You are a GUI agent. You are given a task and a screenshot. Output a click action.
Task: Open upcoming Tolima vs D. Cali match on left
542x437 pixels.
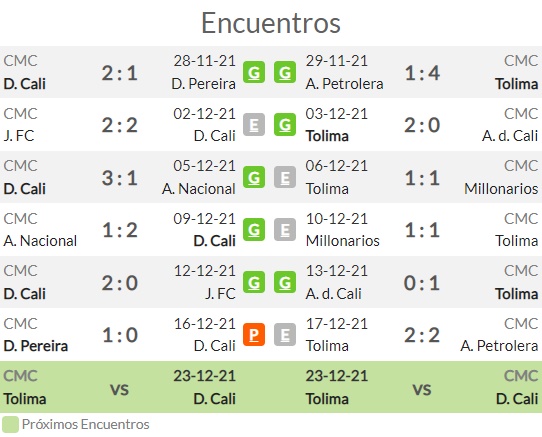pos(120,387)
